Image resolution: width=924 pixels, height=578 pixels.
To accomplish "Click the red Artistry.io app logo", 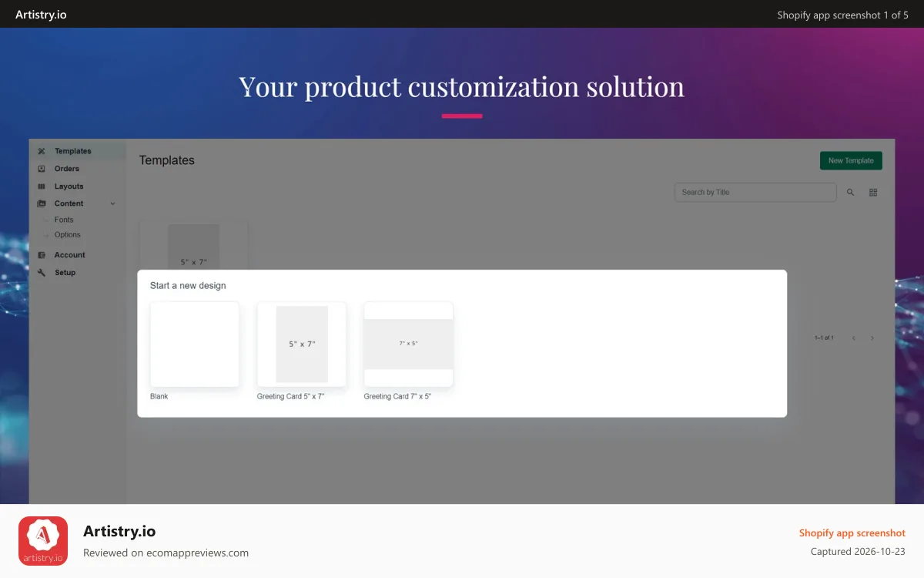I will [43, 541].
